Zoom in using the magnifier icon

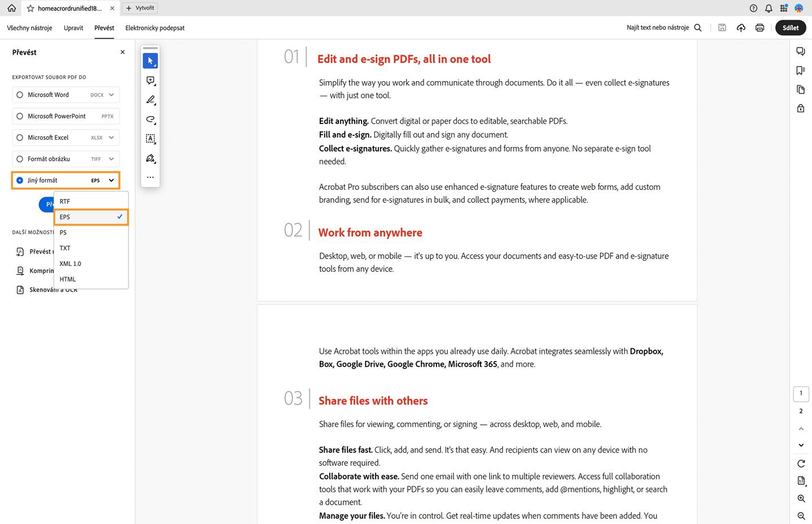(x=800, y=498)
